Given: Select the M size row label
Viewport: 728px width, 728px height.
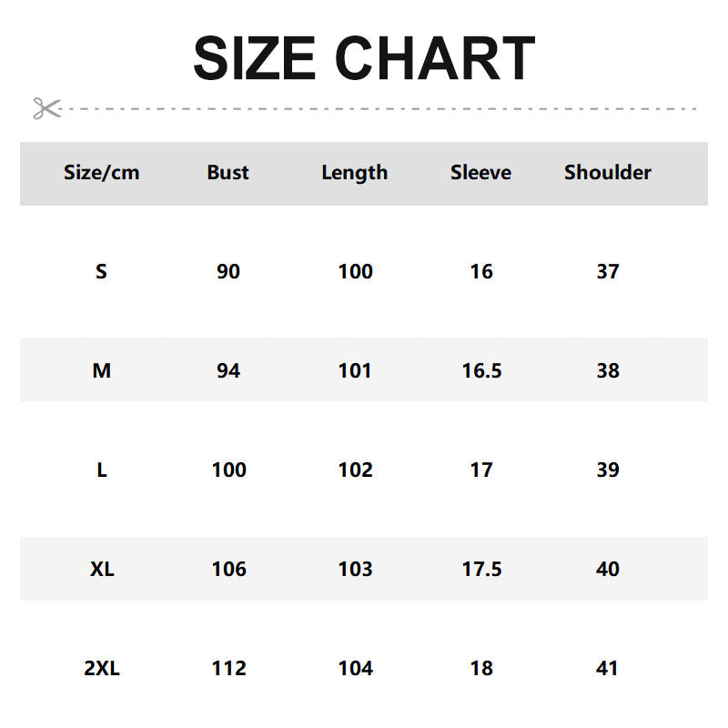Looking at the screenshot, I should point(102,370).
